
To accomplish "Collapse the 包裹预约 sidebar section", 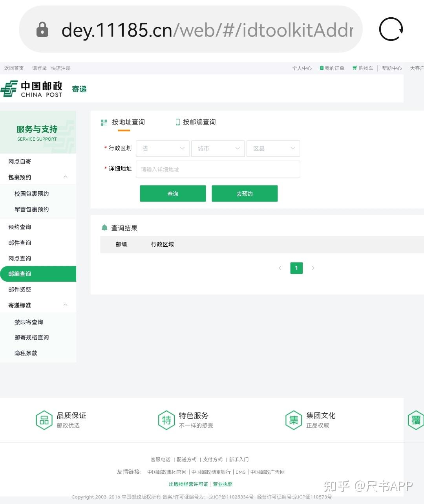I will coord(65,177).
